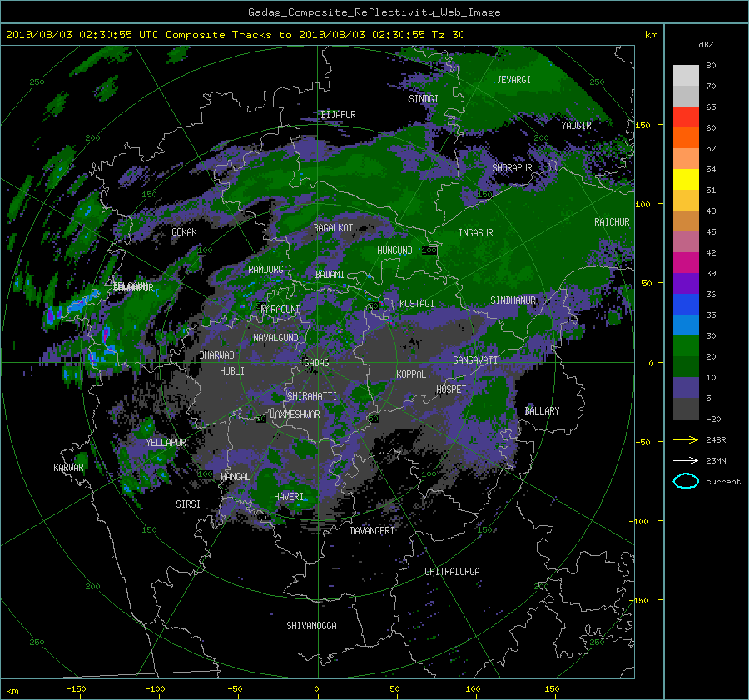This screenshot has width=749, height=700.
Task: Click the HOSPET city label
Action: pyautogui.click(x=451, y=390)
